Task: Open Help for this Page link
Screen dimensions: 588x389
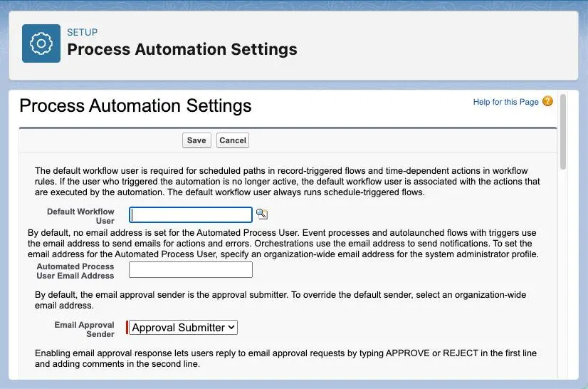Action: pos(505,102)
